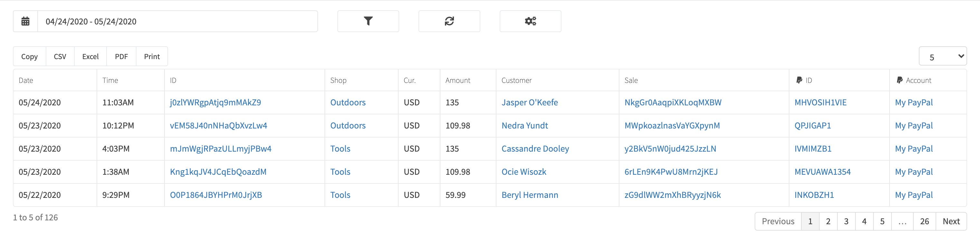This screenshot has width=980, height=248.
Task: Click the Next page button
Action: click(951, 221)
